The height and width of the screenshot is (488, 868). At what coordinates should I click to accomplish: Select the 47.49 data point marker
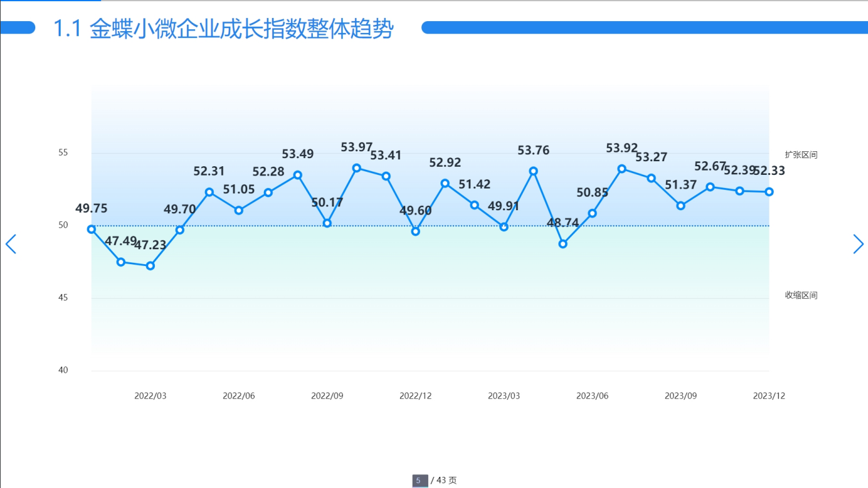tap(121, 262)
